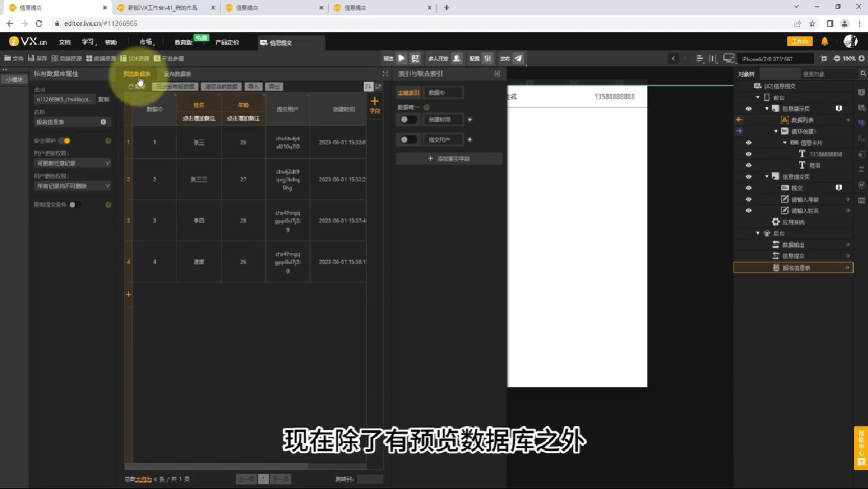Collapse the 信息展示页 tree node
868x489 pixels.
pos(767,108)
